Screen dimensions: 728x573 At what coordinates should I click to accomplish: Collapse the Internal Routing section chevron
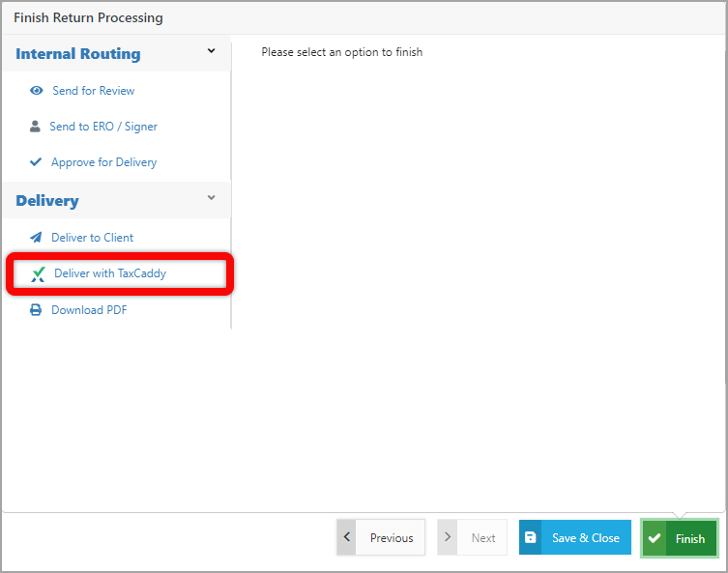click(212, 51)
